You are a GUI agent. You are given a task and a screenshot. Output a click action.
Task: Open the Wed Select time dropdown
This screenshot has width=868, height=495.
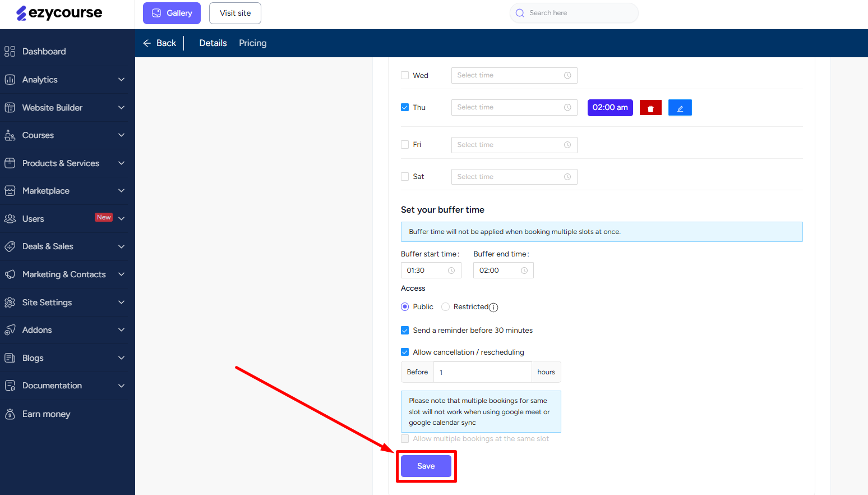pyautogui.click(x=514, y=76)
